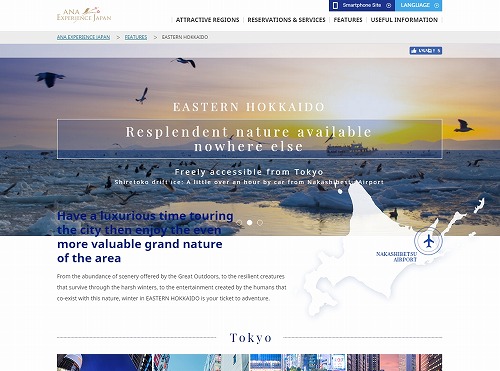Click the sightseeing boat in hero image
The image size is (500, 371).
[352, 149]
